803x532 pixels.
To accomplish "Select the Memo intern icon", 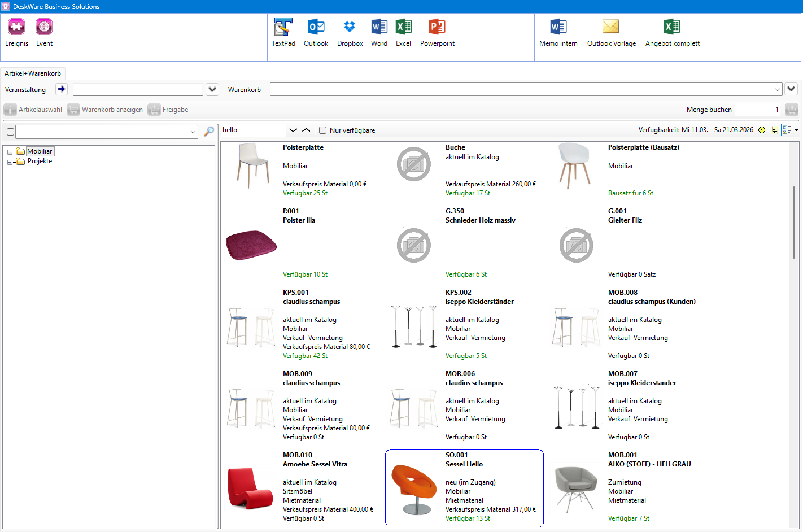I will pos(558,31).
